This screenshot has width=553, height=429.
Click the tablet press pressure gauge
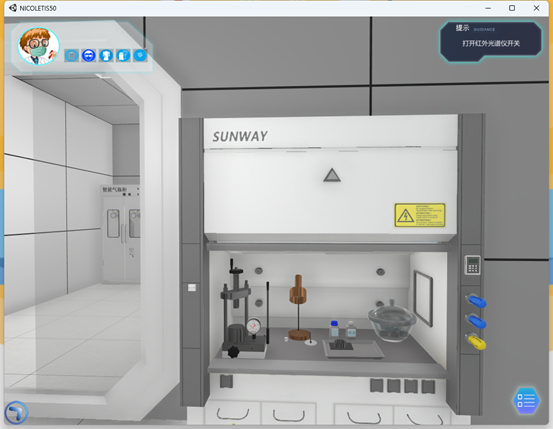pos(254,326)
